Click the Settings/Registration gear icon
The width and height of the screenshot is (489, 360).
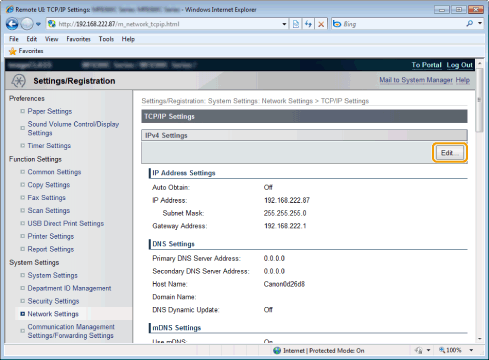[x=18, y=81]
